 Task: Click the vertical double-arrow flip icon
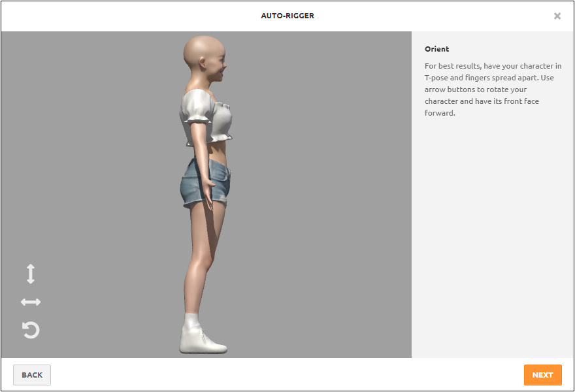[x=31, y=274]
